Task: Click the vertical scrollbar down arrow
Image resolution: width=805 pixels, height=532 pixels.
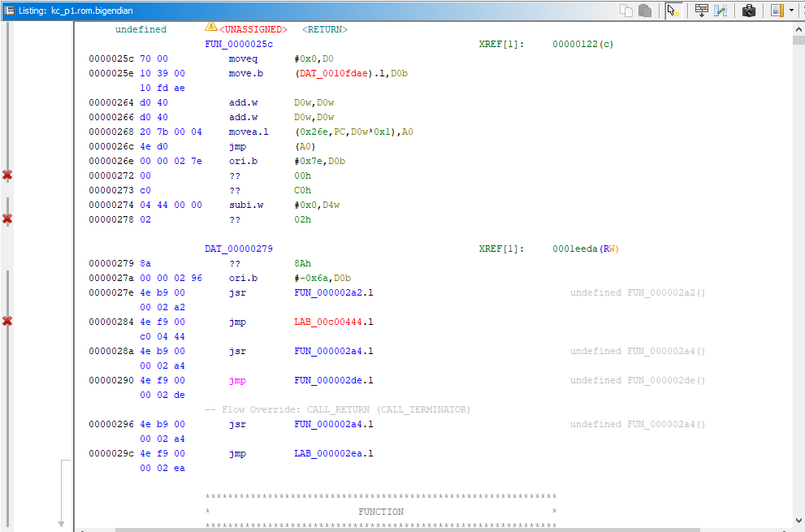Action: pyautogui.click(x=799, y=520)
